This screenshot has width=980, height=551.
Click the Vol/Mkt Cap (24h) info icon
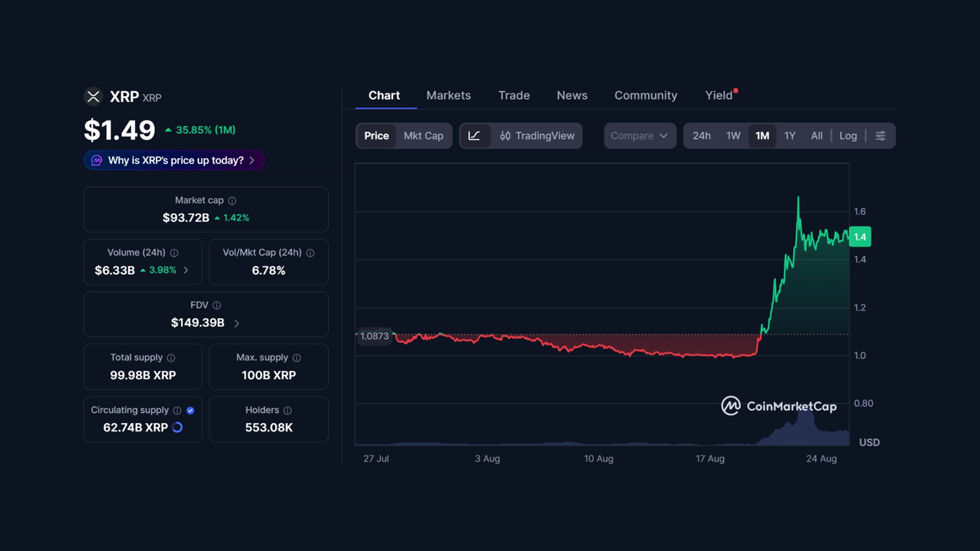click(310, 253)
